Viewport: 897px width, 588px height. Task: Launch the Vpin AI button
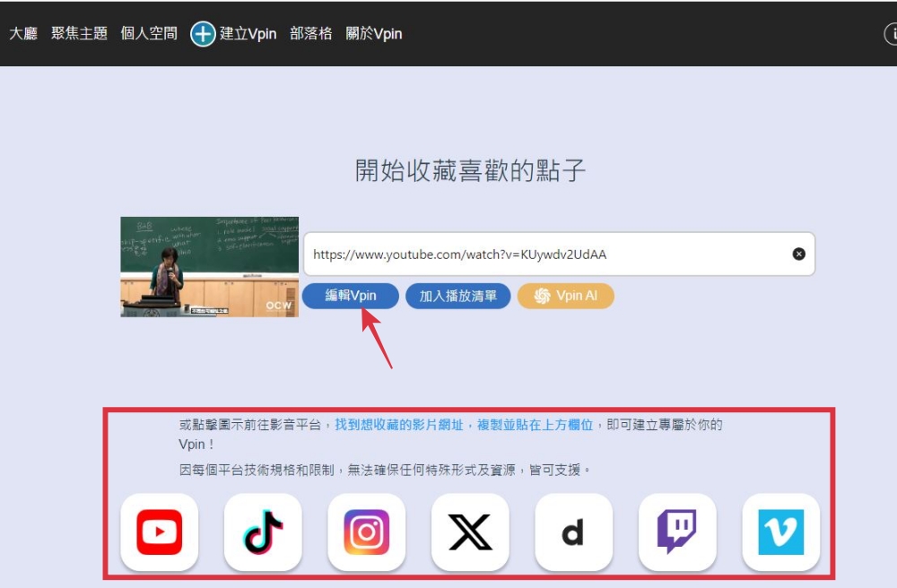click(x=565, y=296)
